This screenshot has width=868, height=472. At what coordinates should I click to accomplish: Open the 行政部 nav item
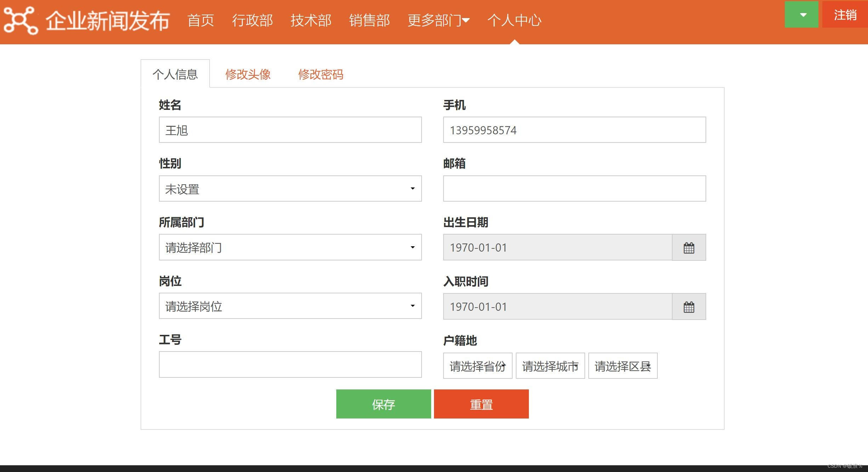(x=252, y=20)
